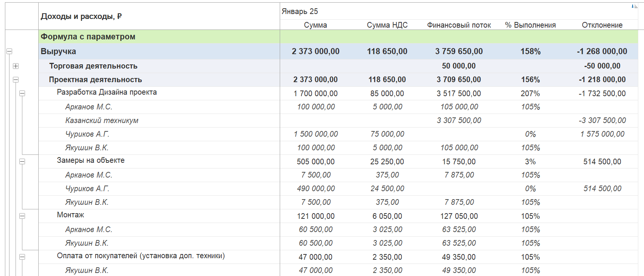Expand the Торговая деятельность group
Viewport: 644px width, 276px height.
16,66
